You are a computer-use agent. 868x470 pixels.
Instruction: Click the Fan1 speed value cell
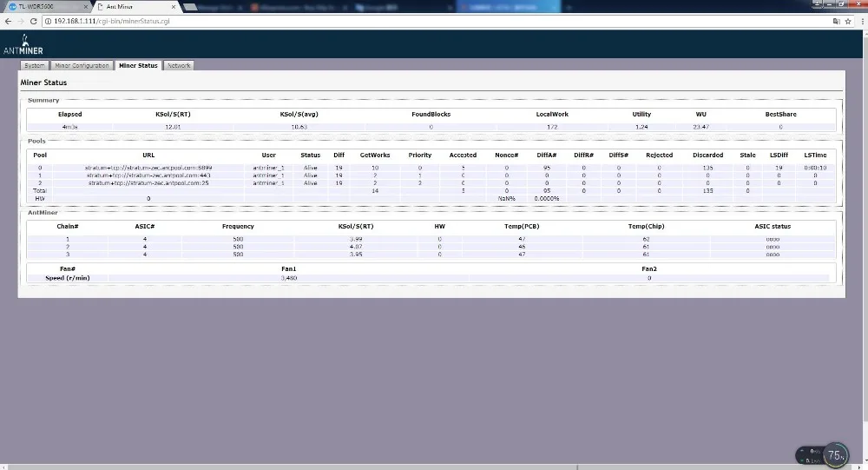[x=289, y=278]
